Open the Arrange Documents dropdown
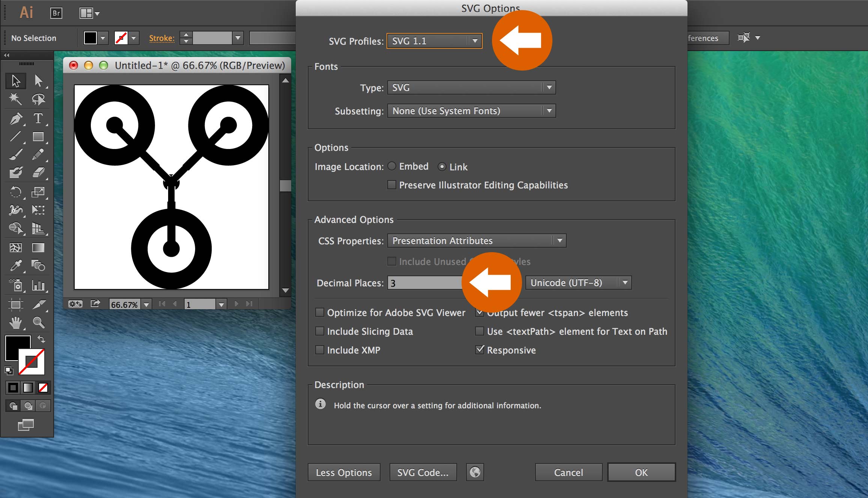Viewport: 868px width, 498px height. 89,13
